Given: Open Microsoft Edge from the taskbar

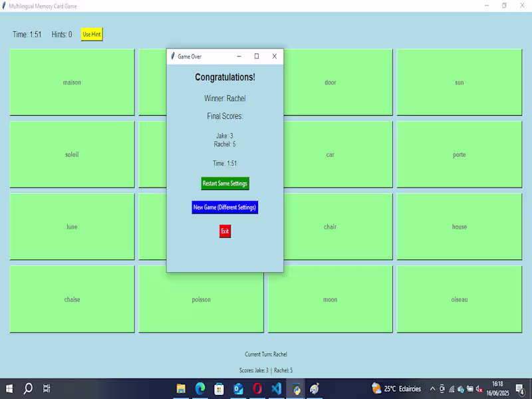Looking at the screenshot, I should pos(199,388).
